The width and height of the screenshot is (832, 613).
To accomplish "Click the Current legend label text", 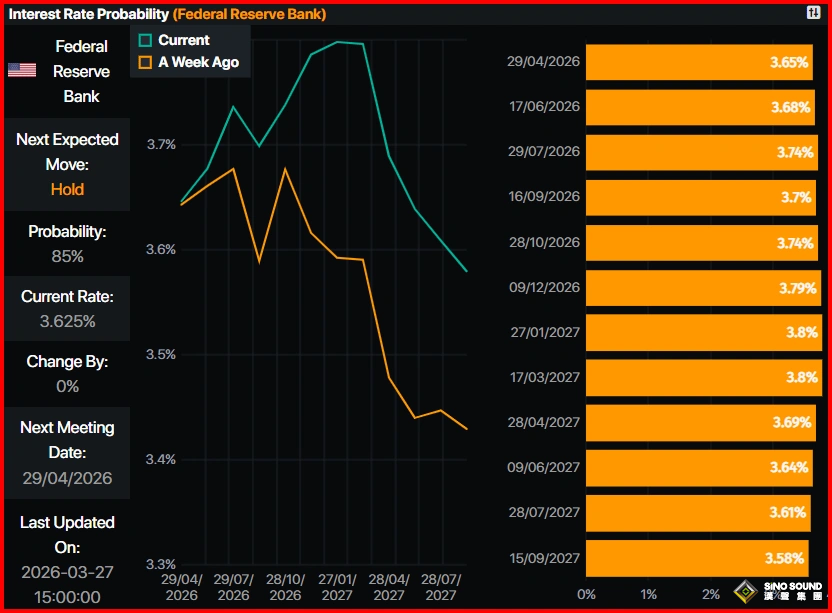I will tap(184, 40).
